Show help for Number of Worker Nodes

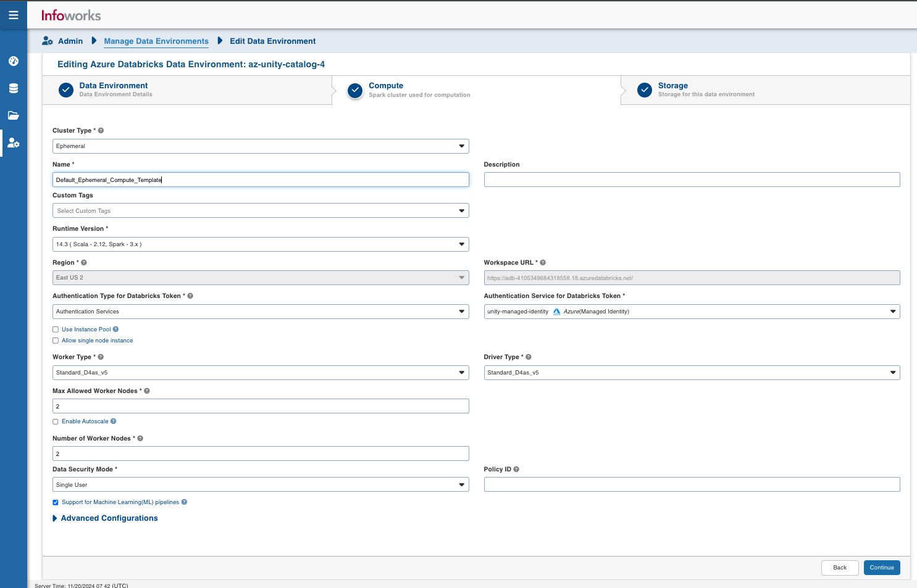pos(140,438)
